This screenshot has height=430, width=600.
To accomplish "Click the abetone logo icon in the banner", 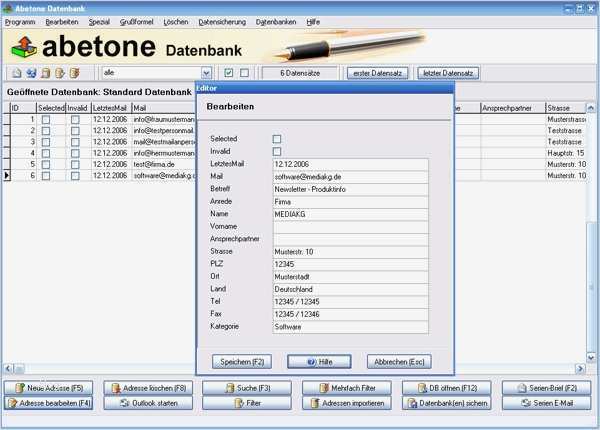I will [x=24, y=47].
